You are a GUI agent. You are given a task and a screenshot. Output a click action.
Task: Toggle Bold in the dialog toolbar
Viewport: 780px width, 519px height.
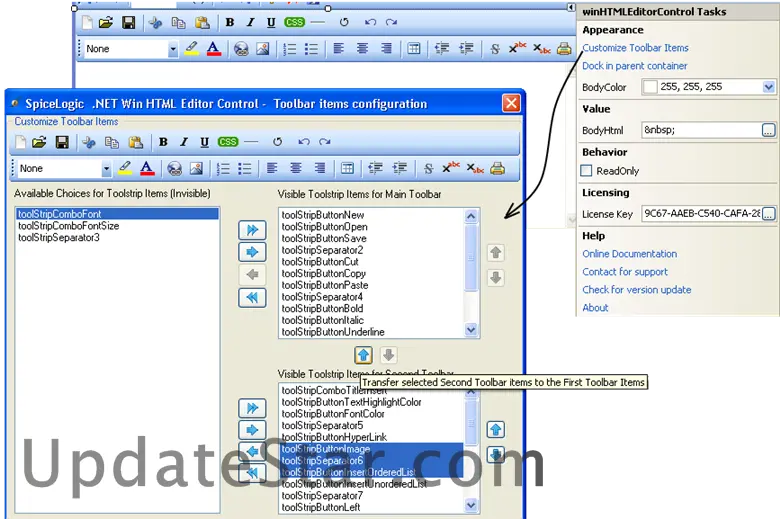click(163, 142)
